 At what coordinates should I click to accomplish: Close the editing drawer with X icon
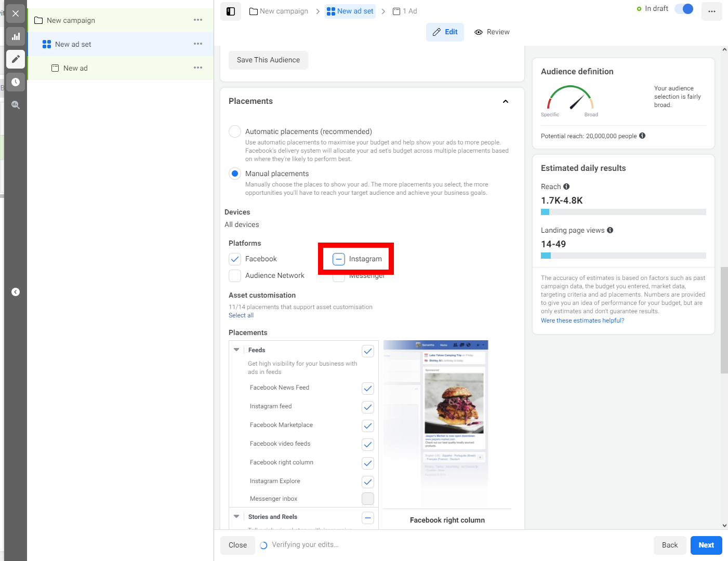coord(16,14)
